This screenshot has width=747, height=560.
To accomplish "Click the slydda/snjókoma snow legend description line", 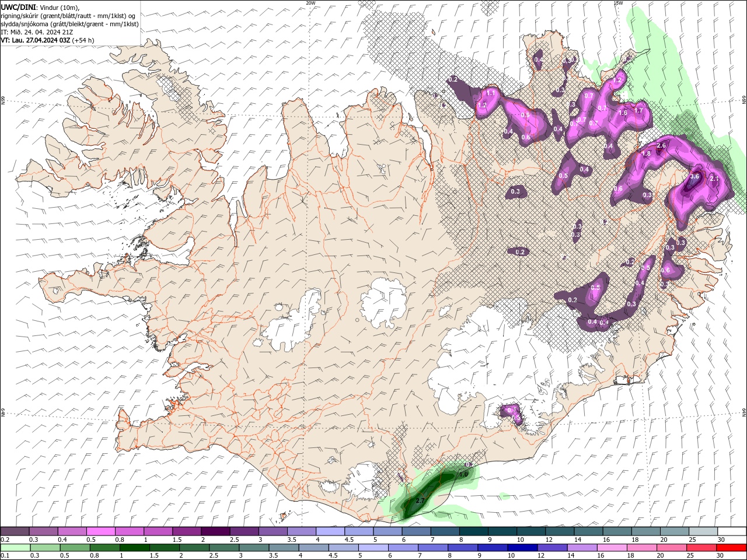I will point(69,24).
